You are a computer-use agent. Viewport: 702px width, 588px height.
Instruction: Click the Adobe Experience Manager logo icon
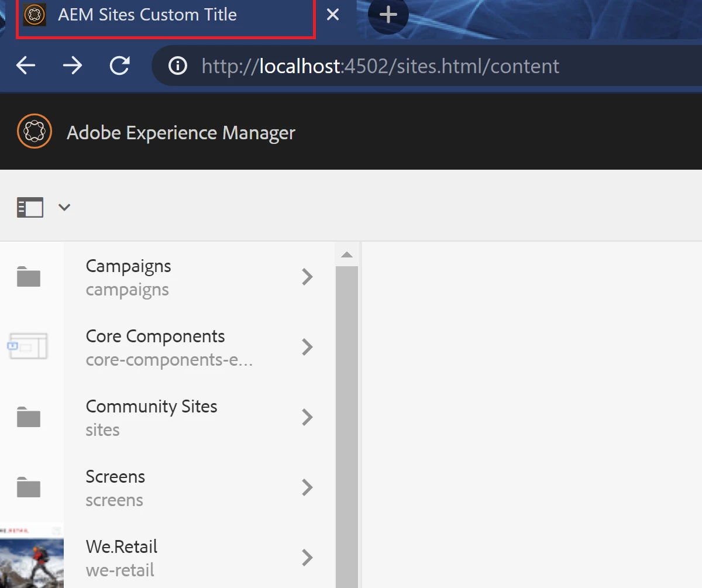coord(35,132)
